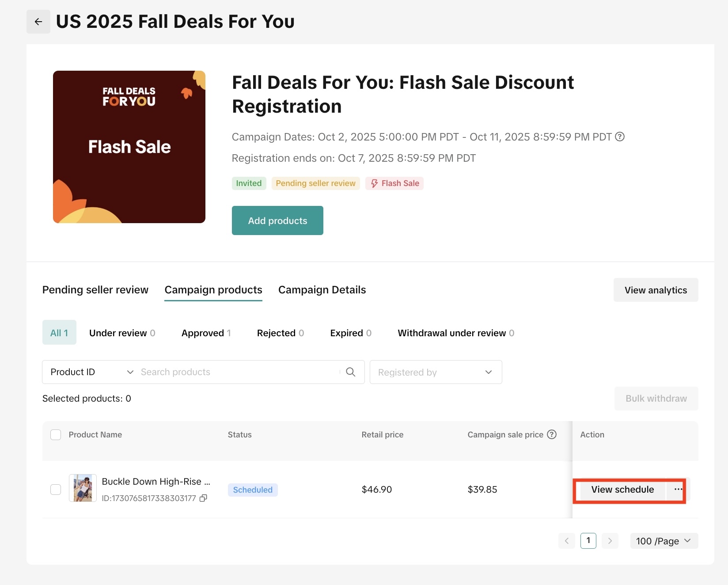Click the search magnifier icon
Viewport: 728px width, 585px height.
click(x=351, y=372)
